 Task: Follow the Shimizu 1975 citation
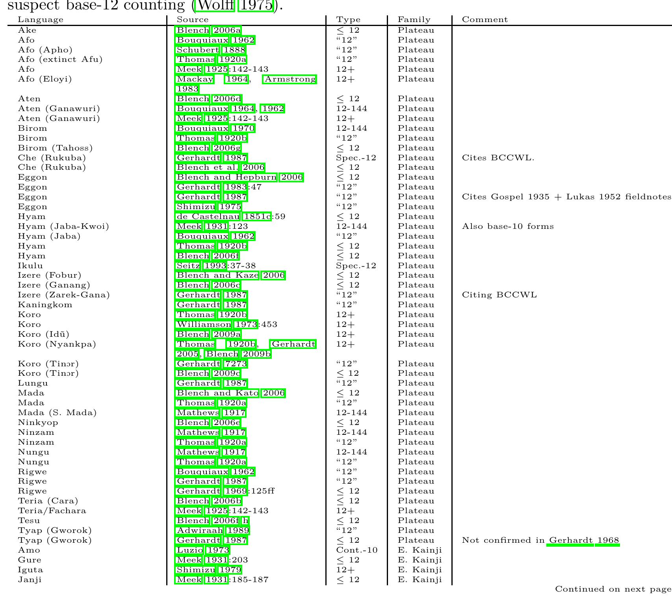point(209,207)
